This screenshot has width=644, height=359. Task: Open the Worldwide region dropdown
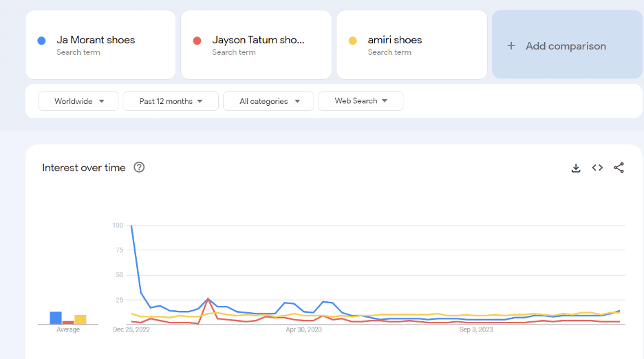point(78,101)
